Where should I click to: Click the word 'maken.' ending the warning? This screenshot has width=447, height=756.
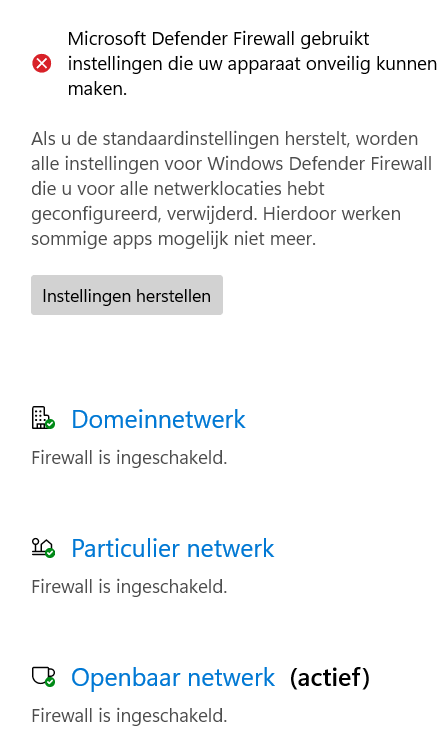click(97, 89)
